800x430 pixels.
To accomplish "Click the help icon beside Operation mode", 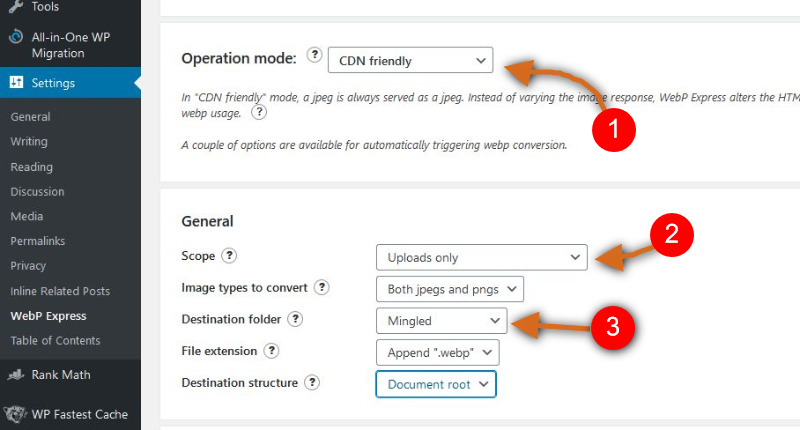I will tap(314, 54).
